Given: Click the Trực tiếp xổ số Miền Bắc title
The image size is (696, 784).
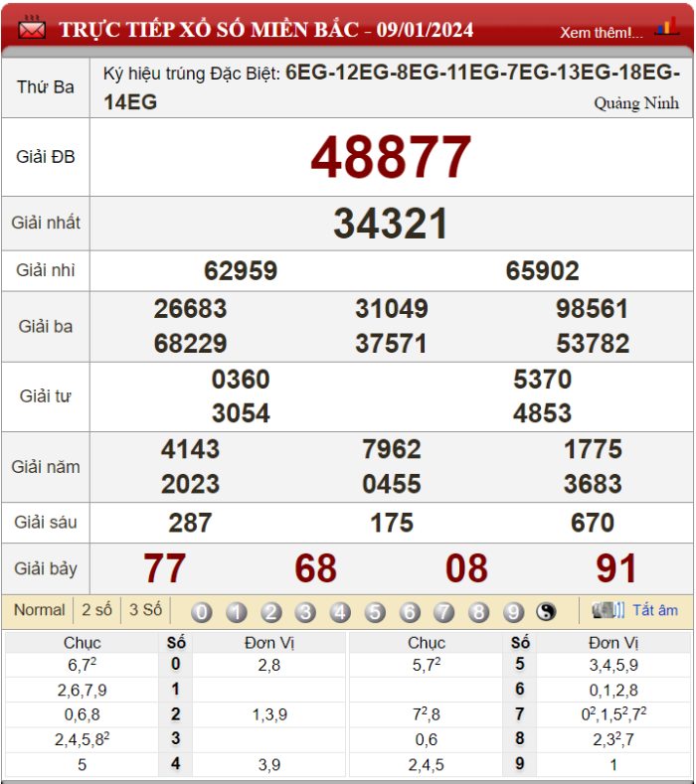Looking at the screenshot, I should pyautogui.click(x=266, y=30).
